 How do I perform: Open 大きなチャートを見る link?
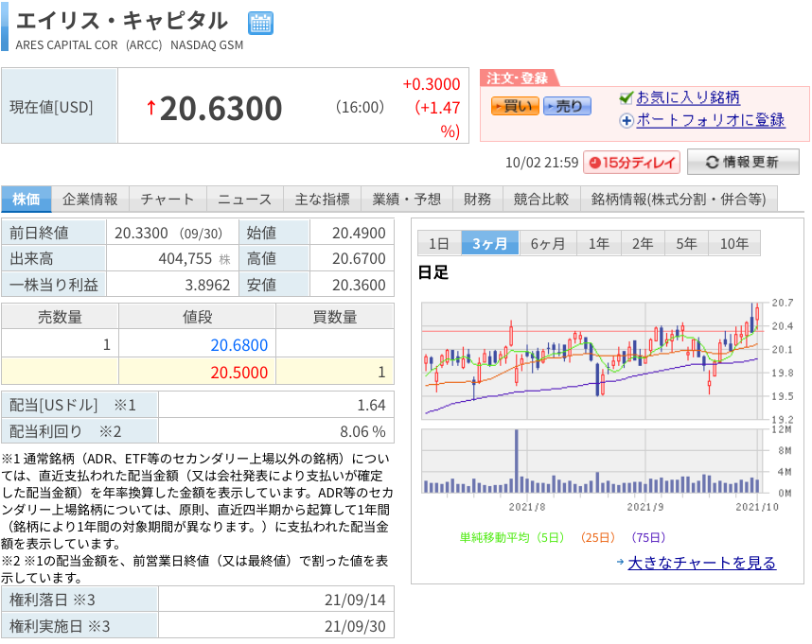pos(701,563)
